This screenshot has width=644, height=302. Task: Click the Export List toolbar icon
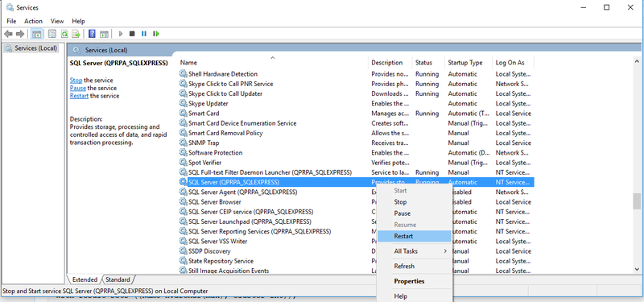(x=76, y=34)
